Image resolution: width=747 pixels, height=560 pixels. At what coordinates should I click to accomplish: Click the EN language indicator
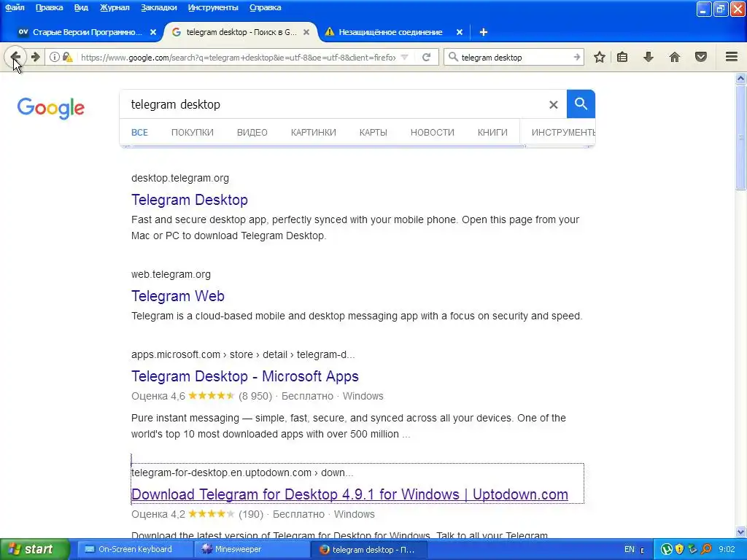(x=630, y=550)
